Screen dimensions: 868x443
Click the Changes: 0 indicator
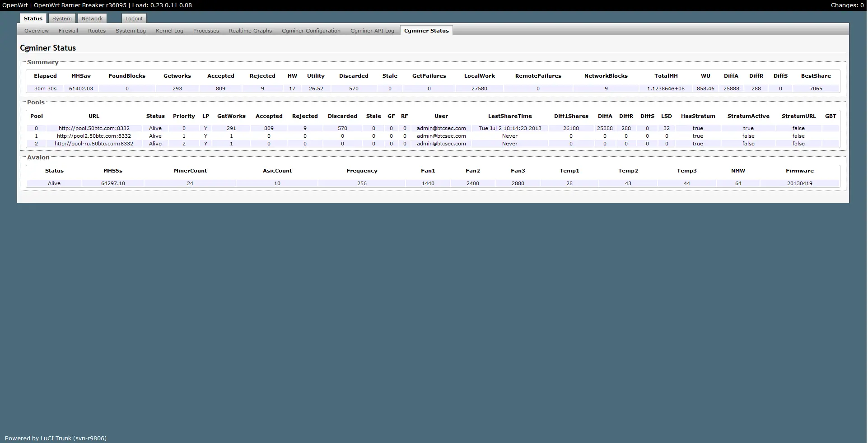tap(847, 5)
